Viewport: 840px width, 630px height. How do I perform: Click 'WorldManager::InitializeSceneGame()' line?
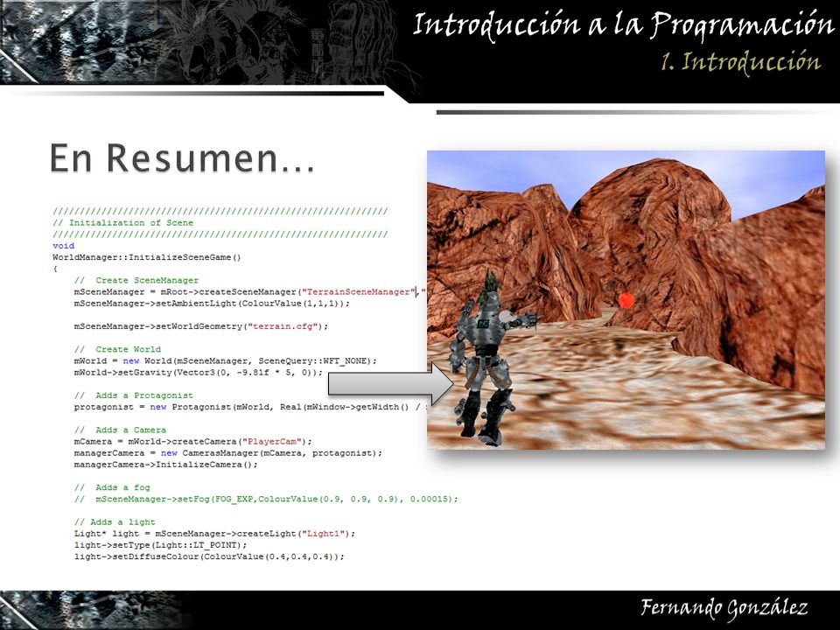[x=147, y=257]
